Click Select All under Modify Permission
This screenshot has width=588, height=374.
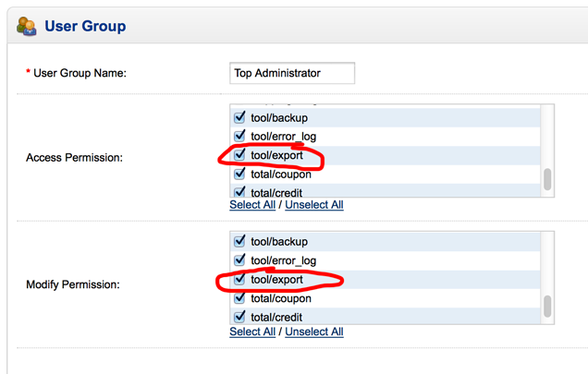252,332
